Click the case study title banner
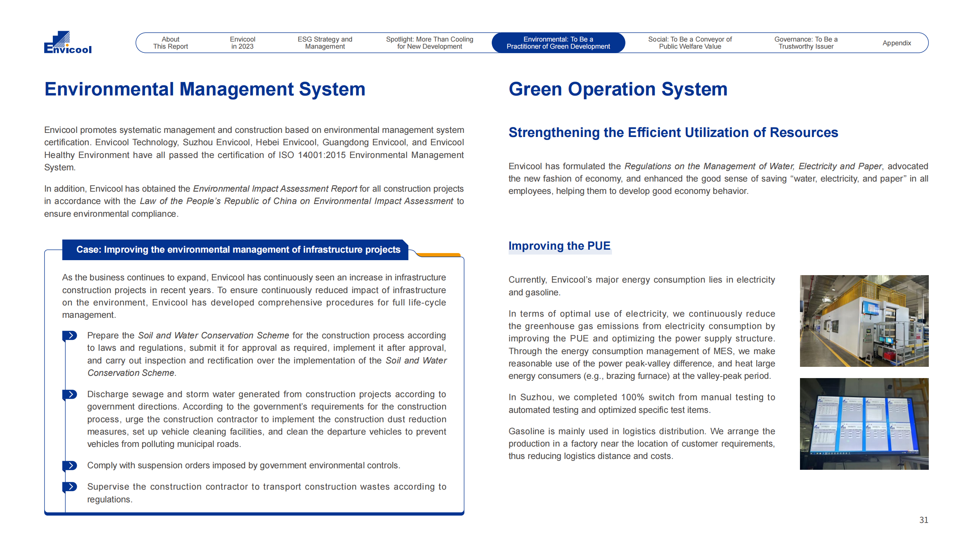 point(238,250)
